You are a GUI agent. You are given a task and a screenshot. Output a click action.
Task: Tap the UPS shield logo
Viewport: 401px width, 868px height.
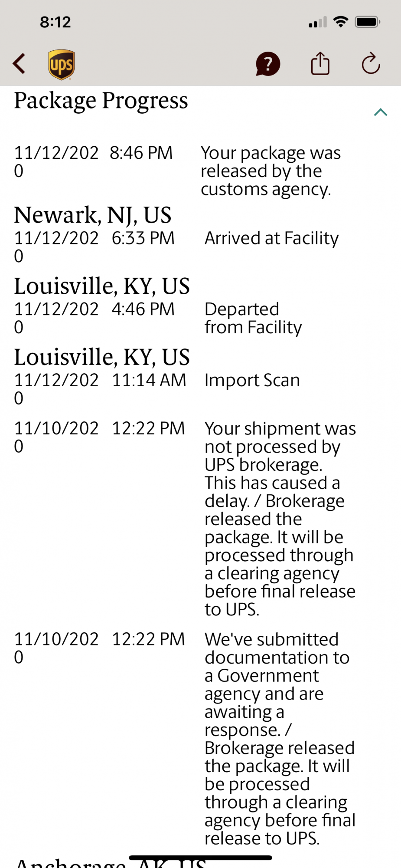(61, 65)
